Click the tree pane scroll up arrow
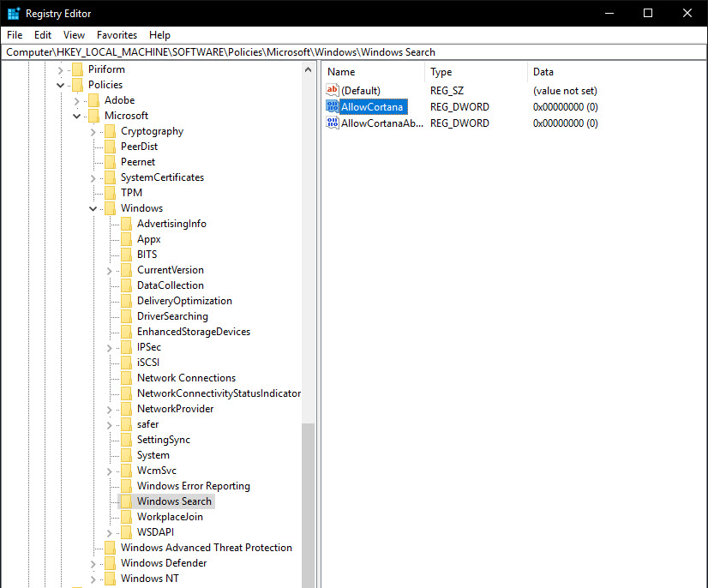 [308, 69]
